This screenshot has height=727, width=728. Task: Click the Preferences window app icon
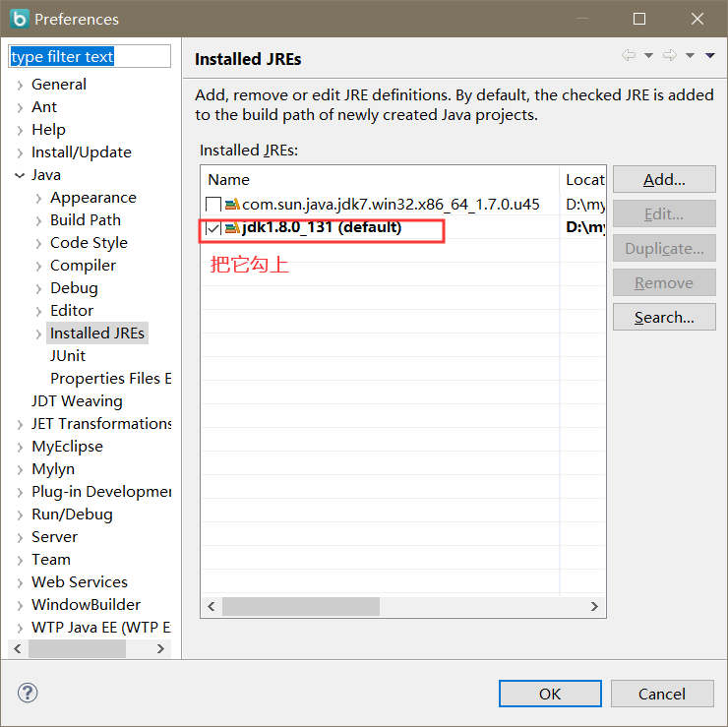coord(20,19)
